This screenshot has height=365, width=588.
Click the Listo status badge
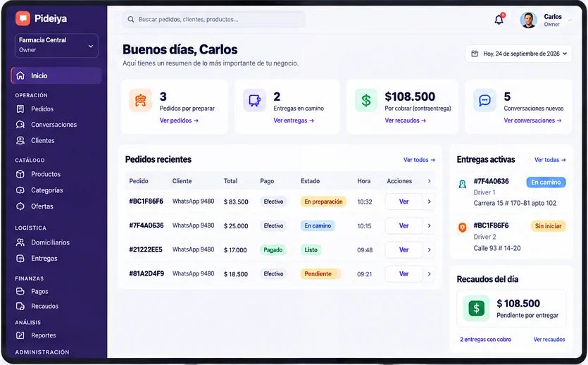[311, 250]
